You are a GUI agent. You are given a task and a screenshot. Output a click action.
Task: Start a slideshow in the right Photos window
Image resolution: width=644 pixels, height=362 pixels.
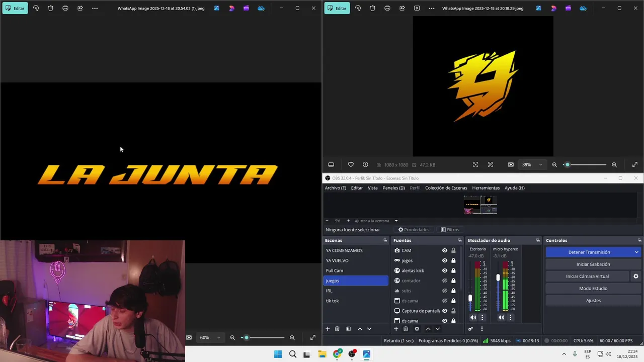click(417, 8)
